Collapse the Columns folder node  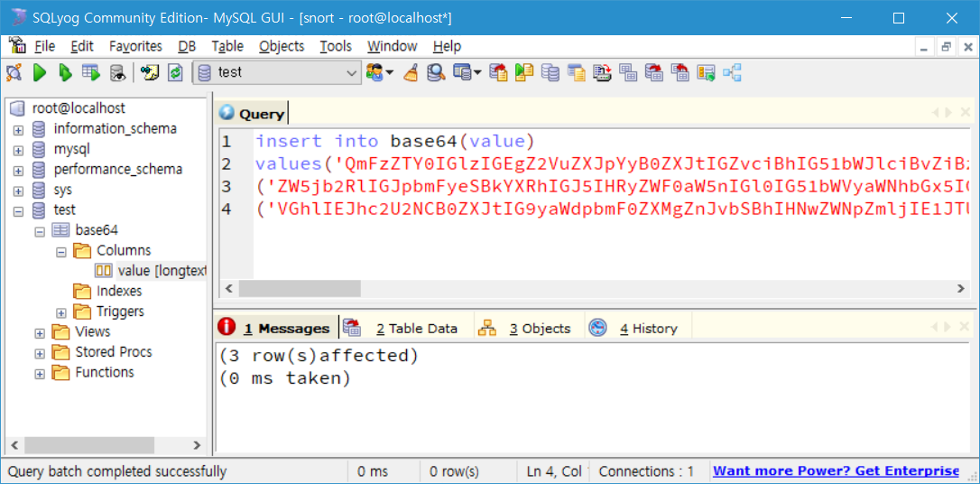(x=61, y=252)
